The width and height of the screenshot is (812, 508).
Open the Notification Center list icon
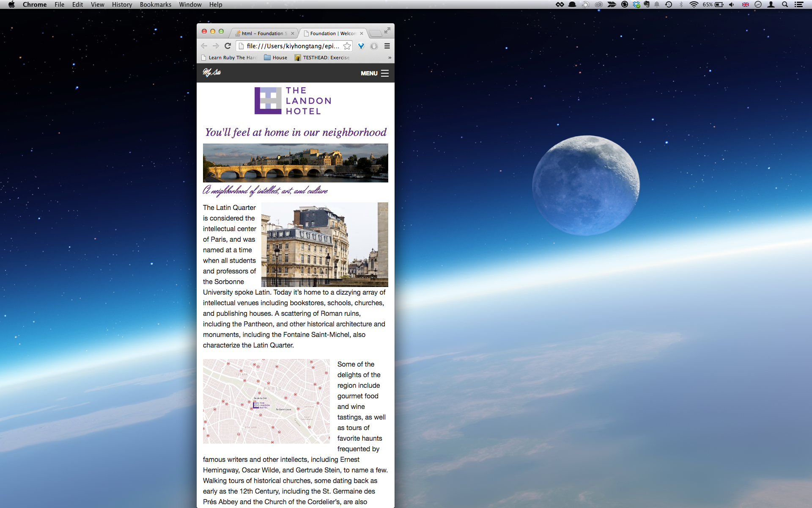coord(799,5)
